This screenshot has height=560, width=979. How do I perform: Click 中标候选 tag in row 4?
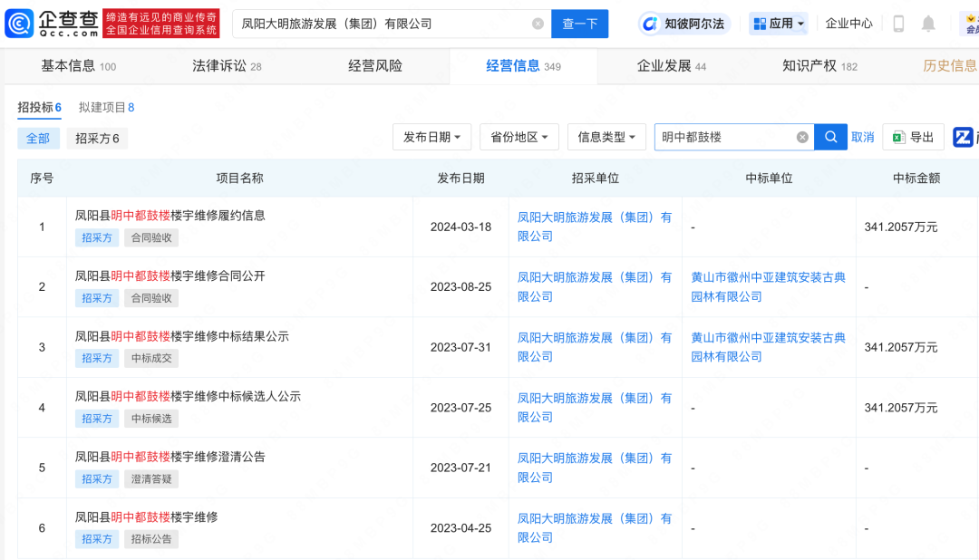151,419
